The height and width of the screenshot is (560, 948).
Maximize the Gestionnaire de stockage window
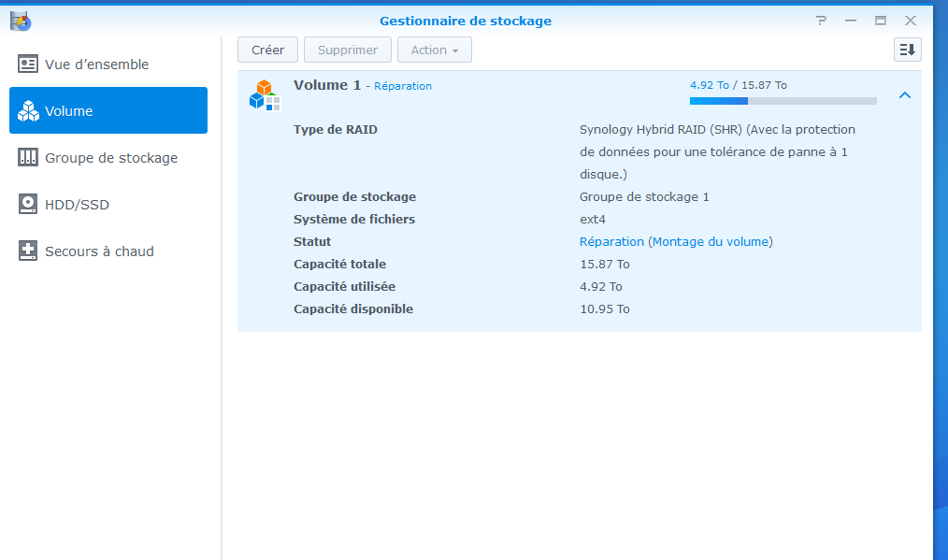point(880,21)
